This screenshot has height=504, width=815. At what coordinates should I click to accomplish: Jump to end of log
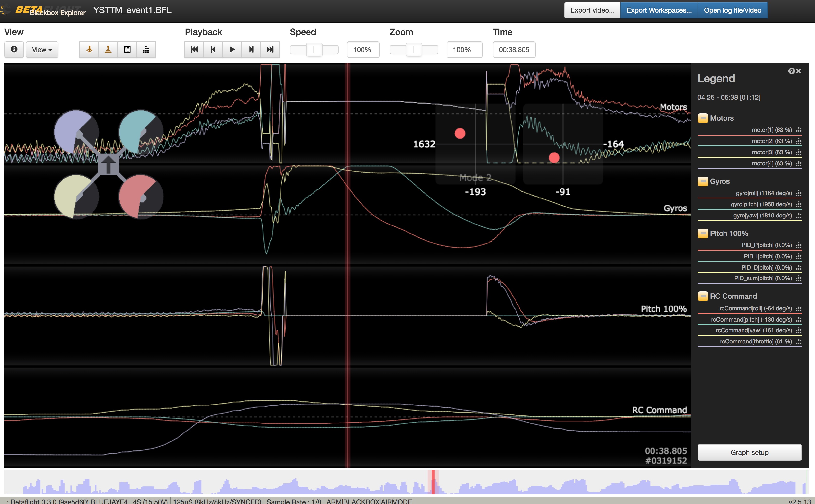click(x=270, y=49)
